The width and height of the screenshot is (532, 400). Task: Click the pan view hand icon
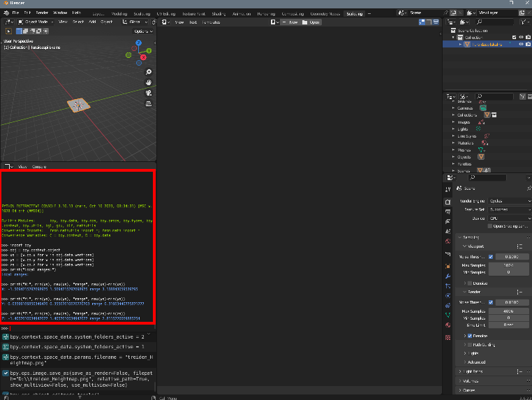(149, 82)
